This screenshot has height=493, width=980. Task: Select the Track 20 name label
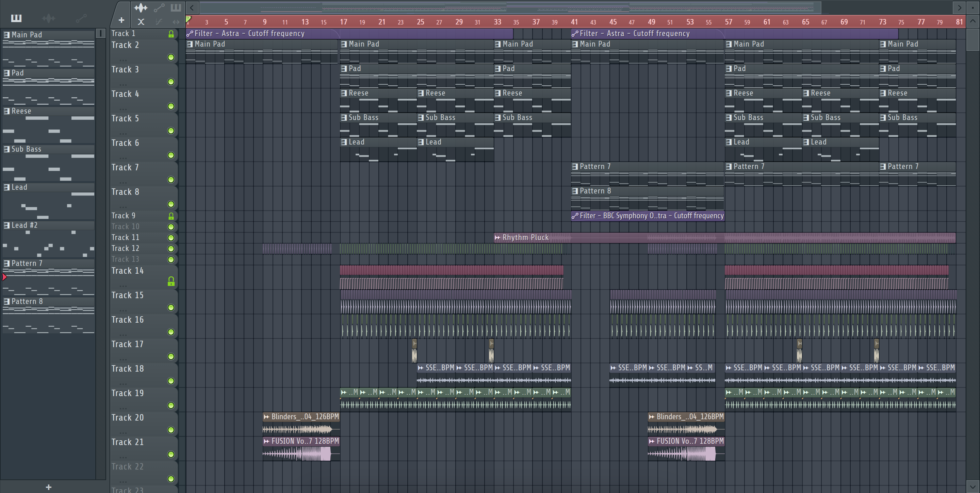(128, 418)
